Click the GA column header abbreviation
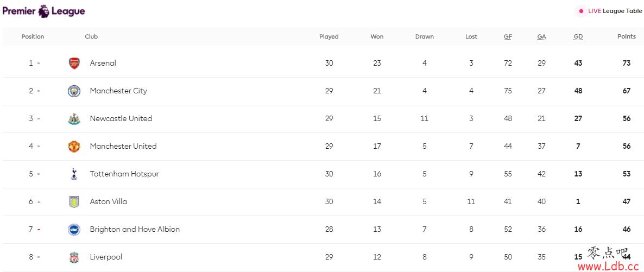Viewport: 644px width, 272px height. pos(542,36)
